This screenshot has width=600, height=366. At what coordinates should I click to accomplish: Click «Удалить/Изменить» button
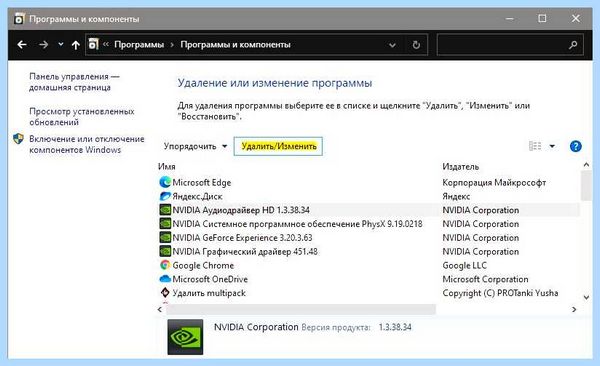278,146
